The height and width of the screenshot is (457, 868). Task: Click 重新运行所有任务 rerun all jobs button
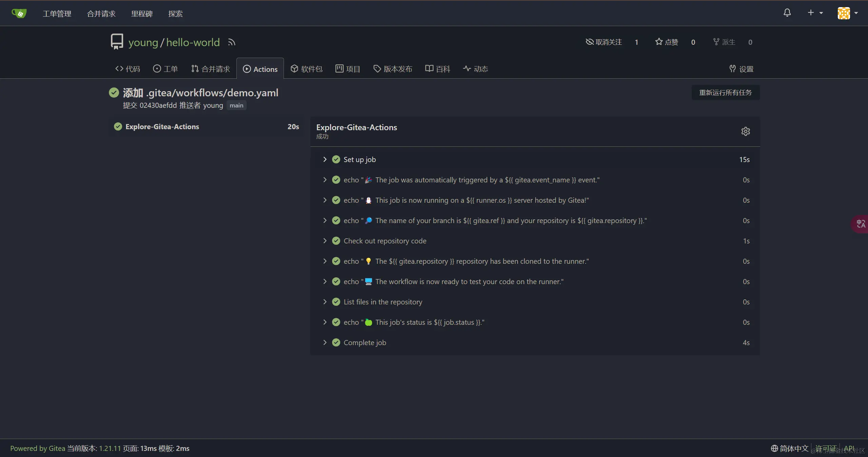pos(725,93)
